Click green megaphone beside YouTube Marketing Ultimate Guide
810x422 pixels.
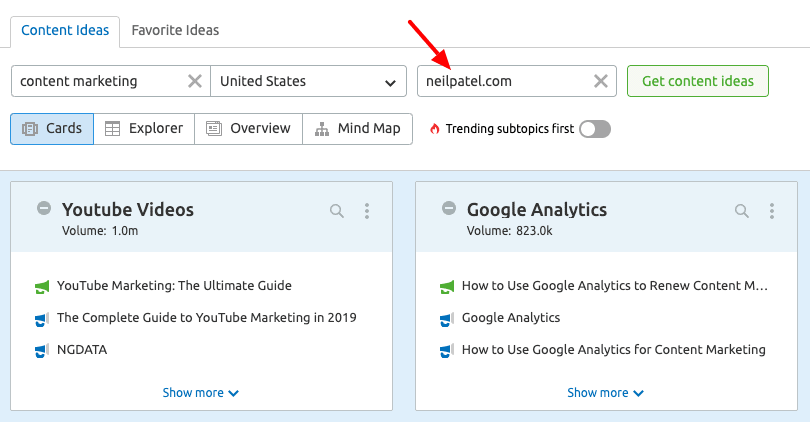(x=42, y=287)
